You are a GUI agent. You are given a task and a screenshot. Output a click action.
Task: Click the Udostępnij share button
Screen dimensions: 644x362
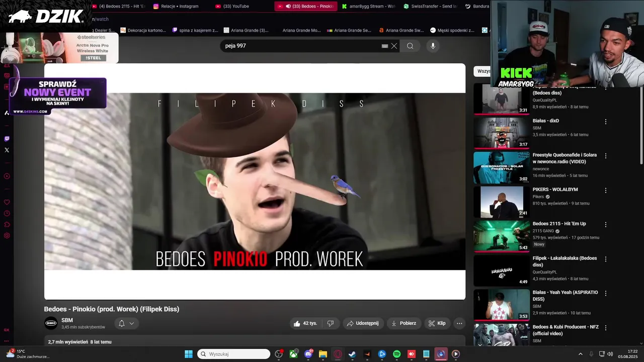click(x=363, y=323)
